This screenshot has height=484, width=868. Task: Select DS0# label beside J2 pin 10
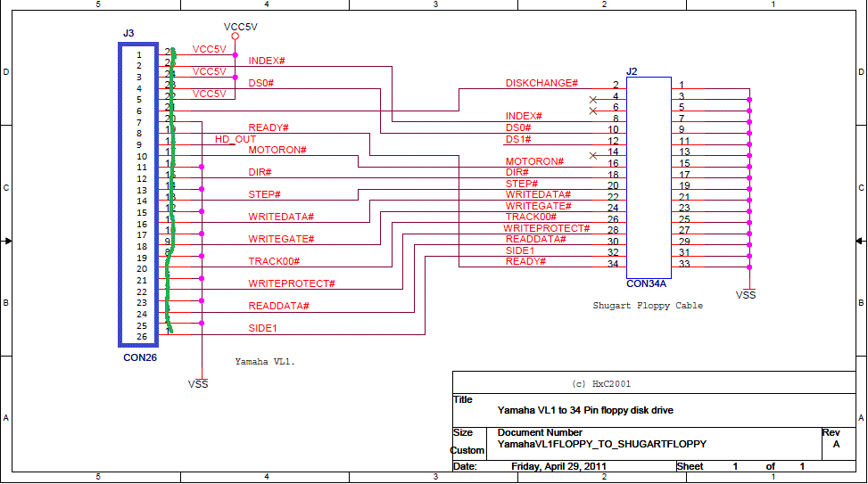(x=518, y=127)
